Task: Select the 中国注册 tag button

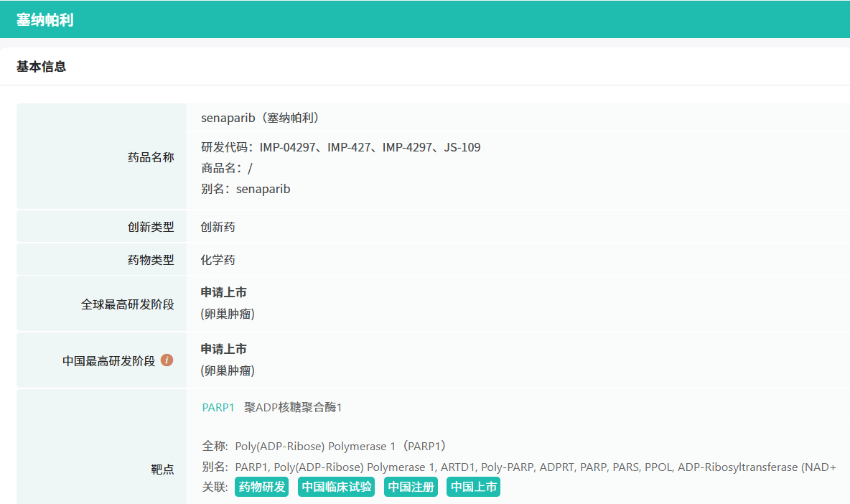Action: tap(411, 487)
